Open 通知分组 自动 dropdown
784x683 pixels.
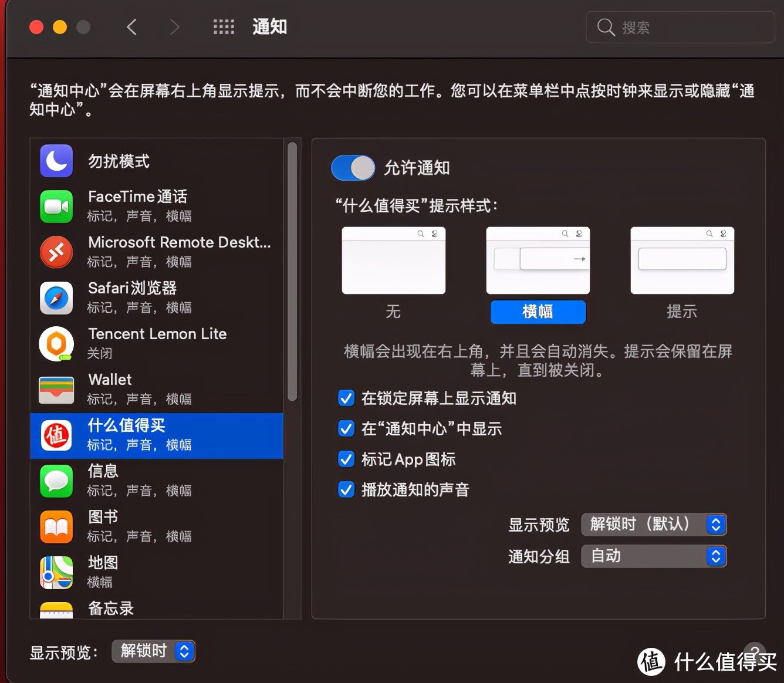654,556
